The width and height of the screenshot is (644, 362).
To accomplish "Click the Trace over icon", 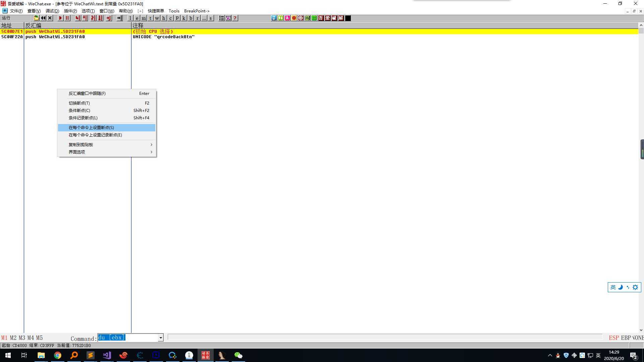I will coord(100,18).
